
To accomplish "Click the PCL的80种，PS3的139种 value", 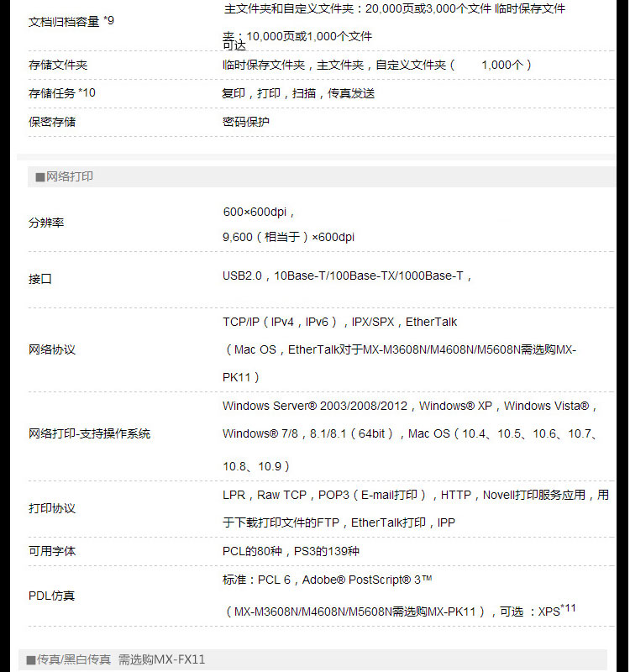I will click(291, 551).
